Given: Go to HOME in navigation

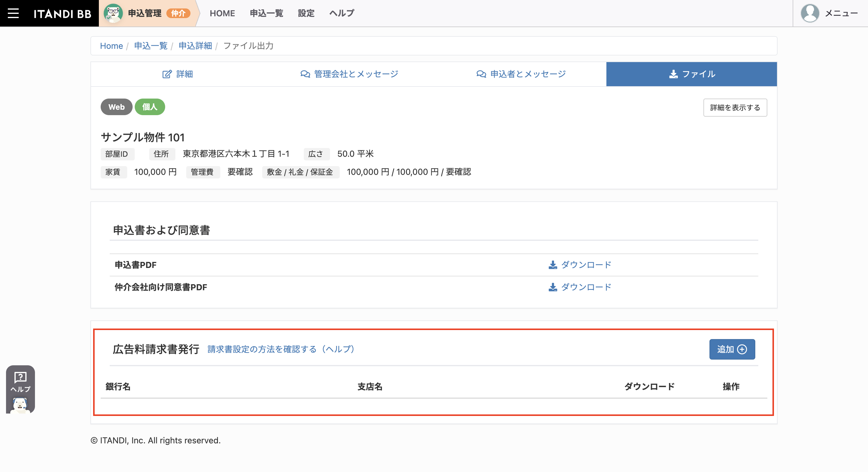Looking at the screenshot, I should click(222, 13).
